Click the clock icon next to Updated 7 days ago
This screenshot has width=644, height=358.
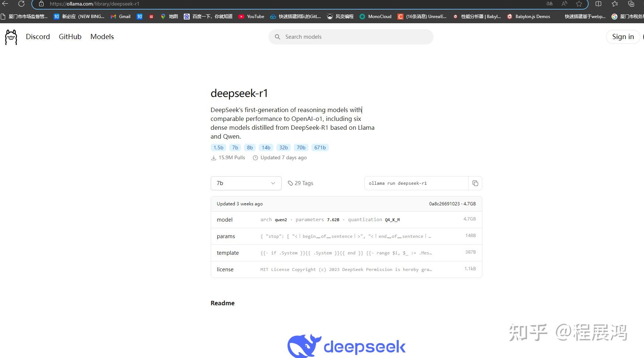click(255, 157)
